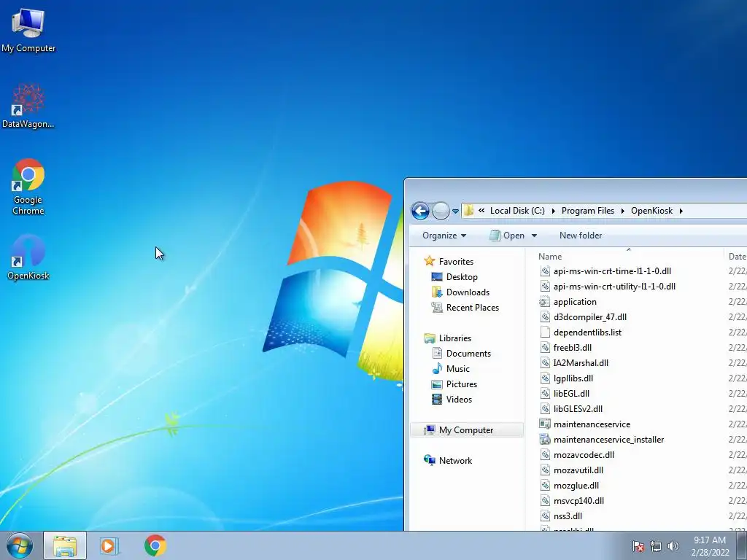747x560 pixels.
Task: Click the Explorer Forward arrow button
Action: pyautogui.click(x=441, y=211)
